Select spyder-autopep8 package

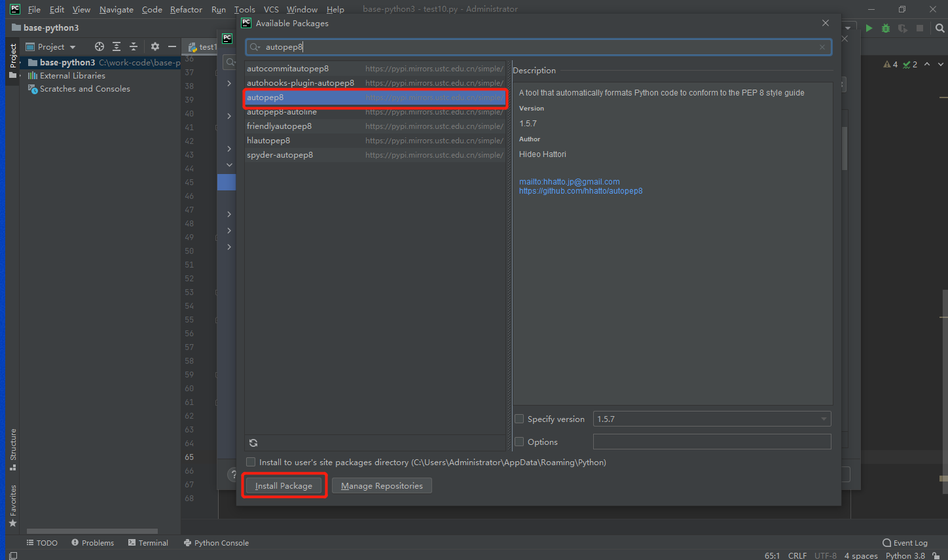point(375,155)
